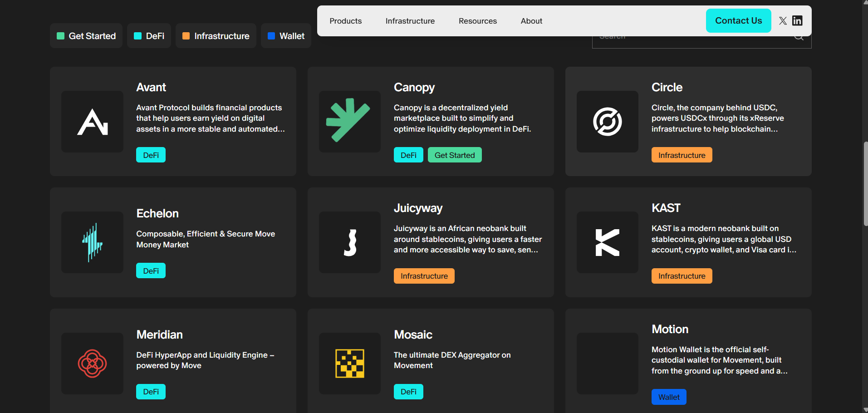Click the empty Motion logo tile
The height and width of the screenshot is (413, 868).
point(608,364)
